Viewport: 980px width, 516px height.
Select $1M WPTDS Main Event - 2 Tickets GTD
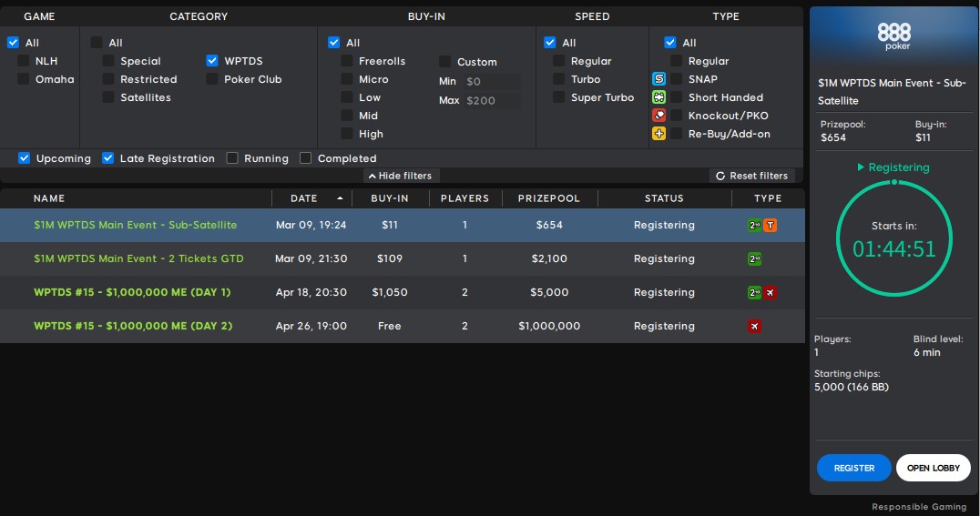(x=403, y=258)
